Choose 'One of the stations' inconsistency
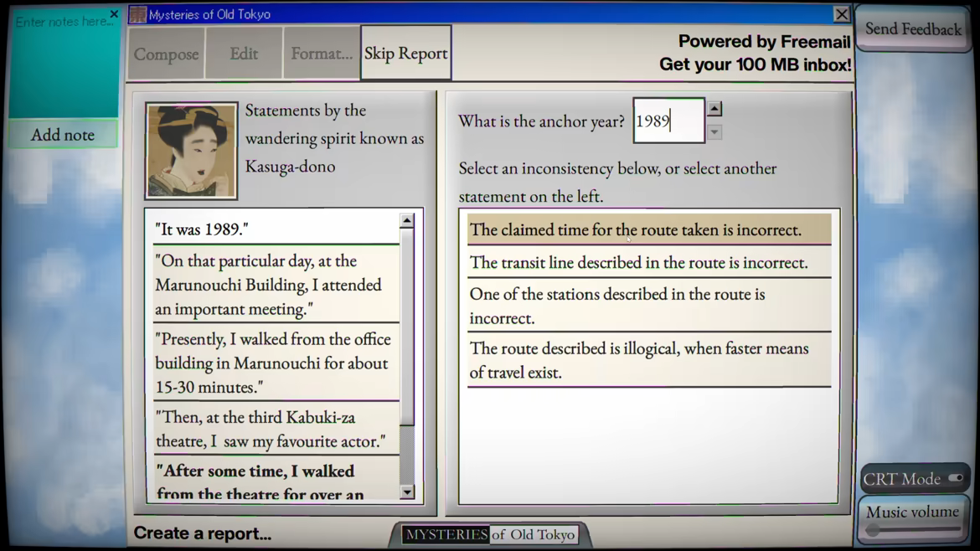Viewport: 980px width, 551px height. click(x=649, y=306)
